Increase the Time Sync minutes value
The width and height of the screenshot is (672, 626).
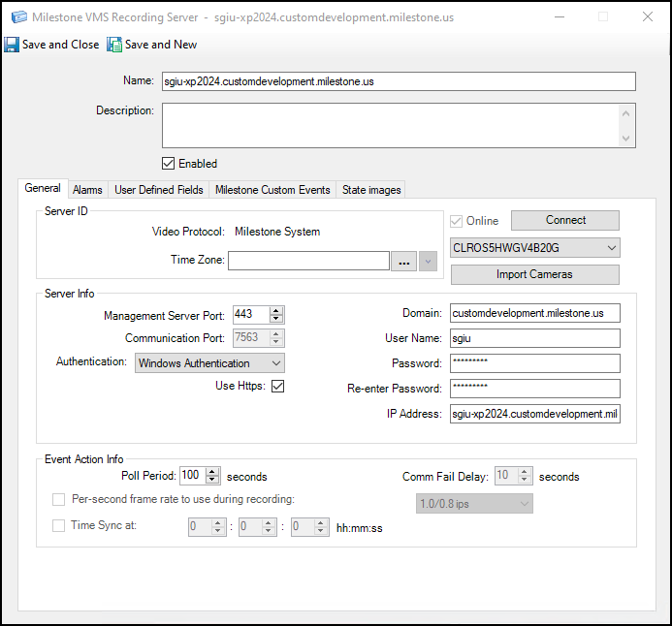269,523
